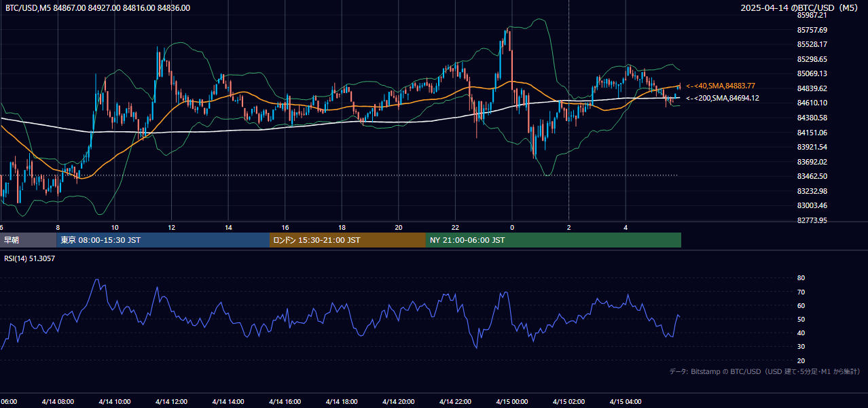Select the NY 21:00-06:00 JST session bar
The height and width of the screenshot is (408, 868).
point(554,240)
